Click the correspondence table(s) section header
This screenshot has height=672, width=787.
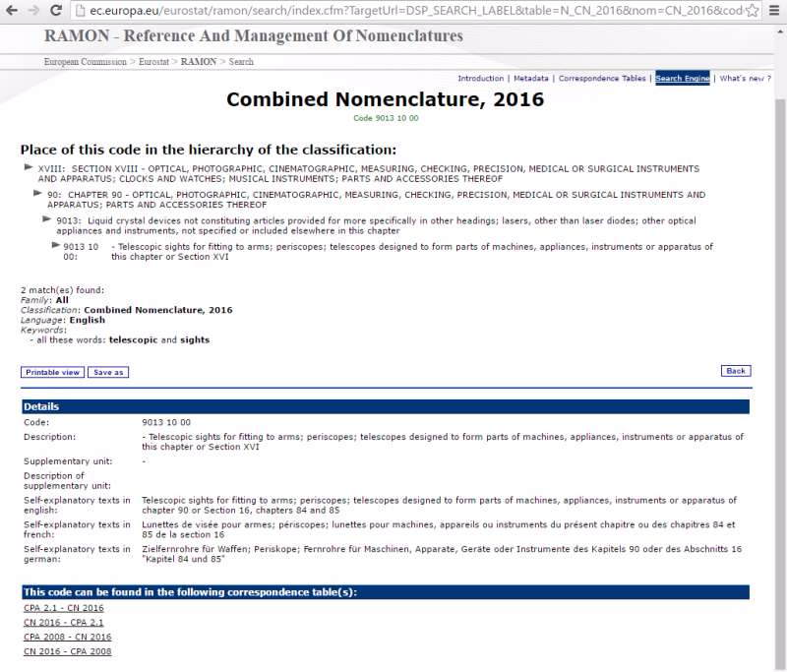click(x=386, y=592)
